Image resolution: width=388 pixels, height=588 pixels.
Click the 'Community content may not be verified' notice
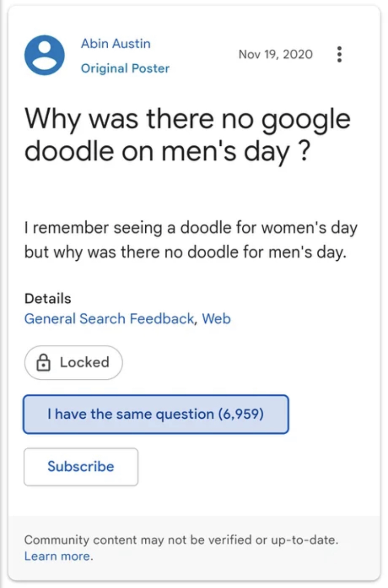(181, 540)
